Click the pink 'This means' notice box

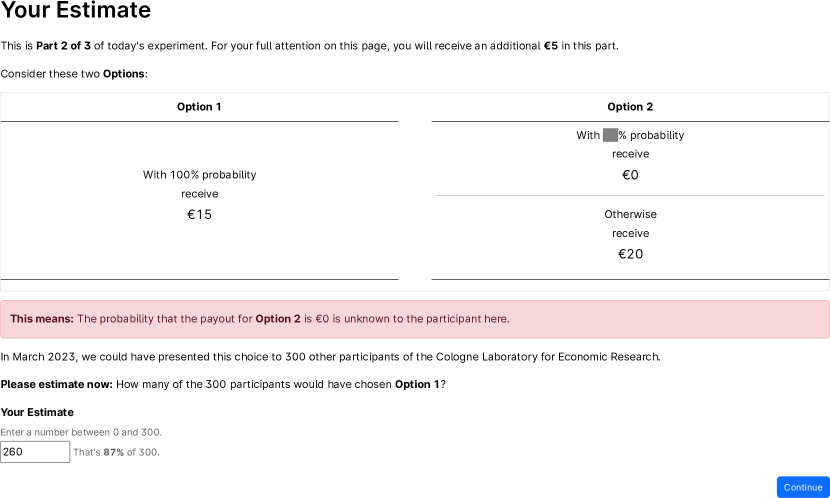(x=415, y=319)
